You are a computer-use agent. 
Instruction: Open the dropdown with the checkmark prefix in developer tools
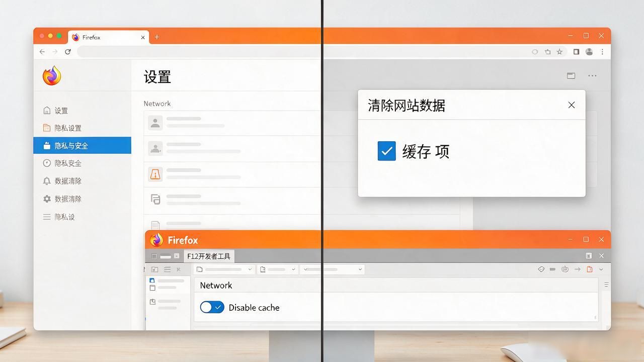click(x=332, y=269)
